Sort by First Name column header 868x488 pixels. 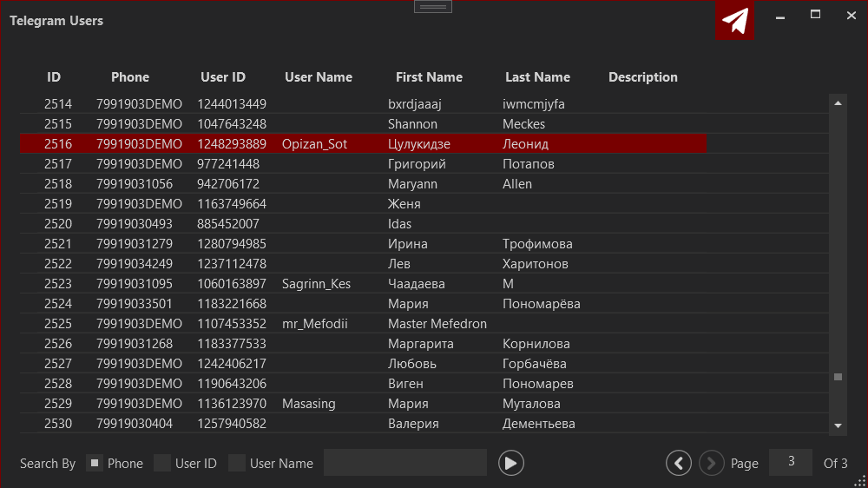[429, 77]
